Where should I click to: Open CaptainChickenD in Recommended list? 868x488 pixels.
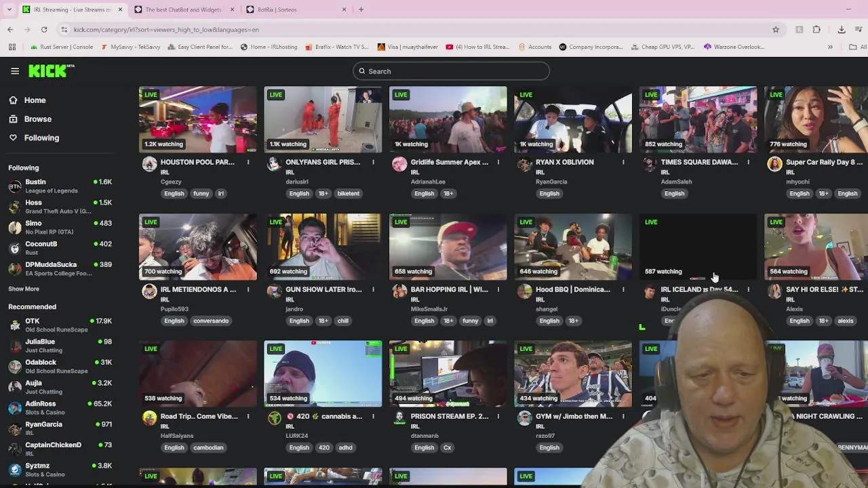pos(60,449)
